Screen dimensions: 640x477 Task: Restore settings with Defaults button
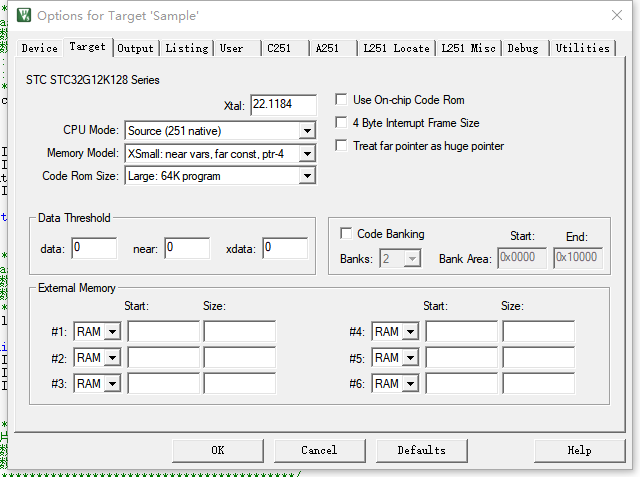pos(422,450)
